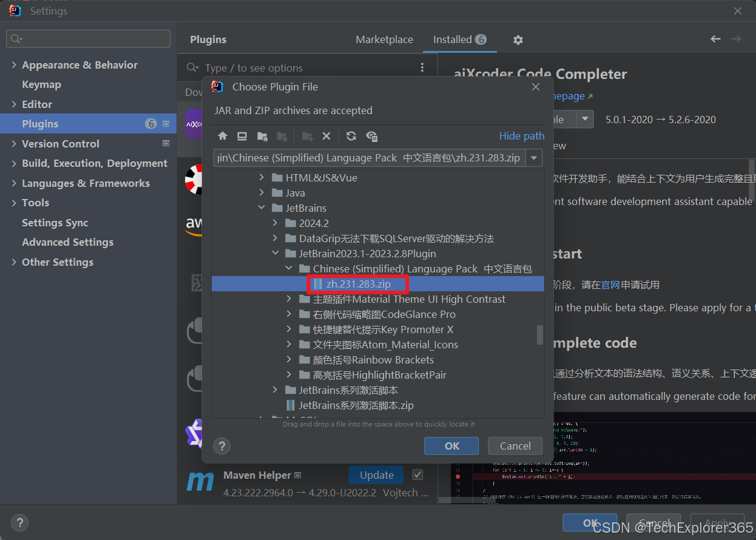Open Version Control settings
Image resolution: width=756 pixels, height=540 pixels.
(61, 144)
